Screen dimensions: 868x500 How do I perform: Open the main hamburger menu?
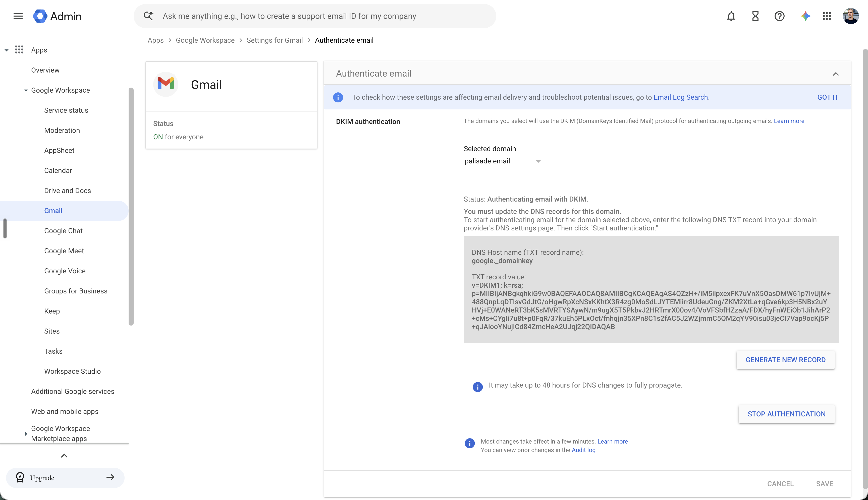18,16
